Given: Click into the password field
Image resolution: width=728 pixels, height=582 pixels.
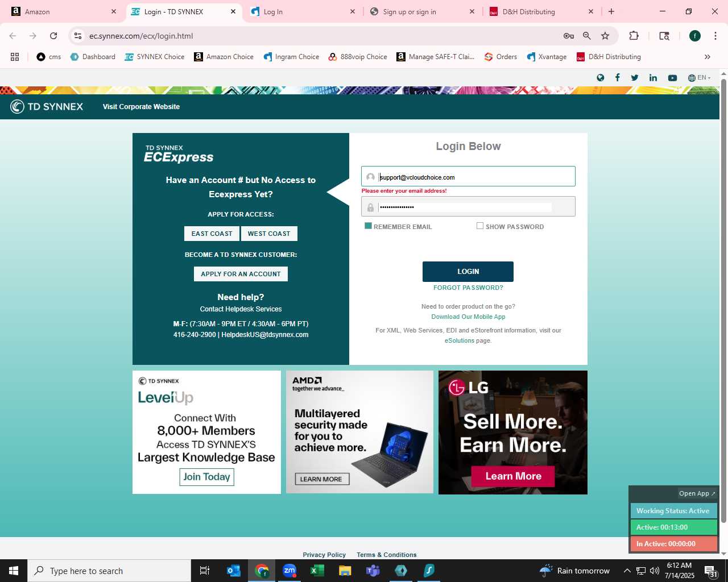Looking at the screenshot, I should pyautogui.click(x=468, y=206).
